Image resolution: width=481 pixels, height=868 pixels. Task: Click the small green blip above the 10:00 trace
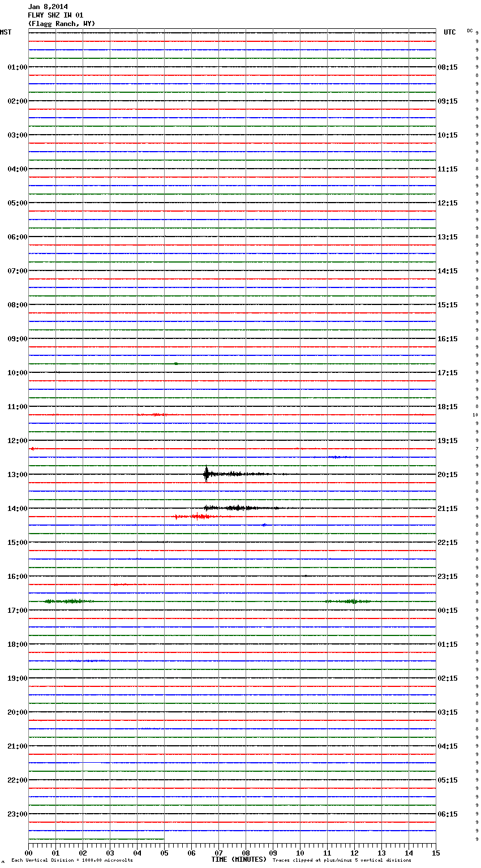point(176,364)
